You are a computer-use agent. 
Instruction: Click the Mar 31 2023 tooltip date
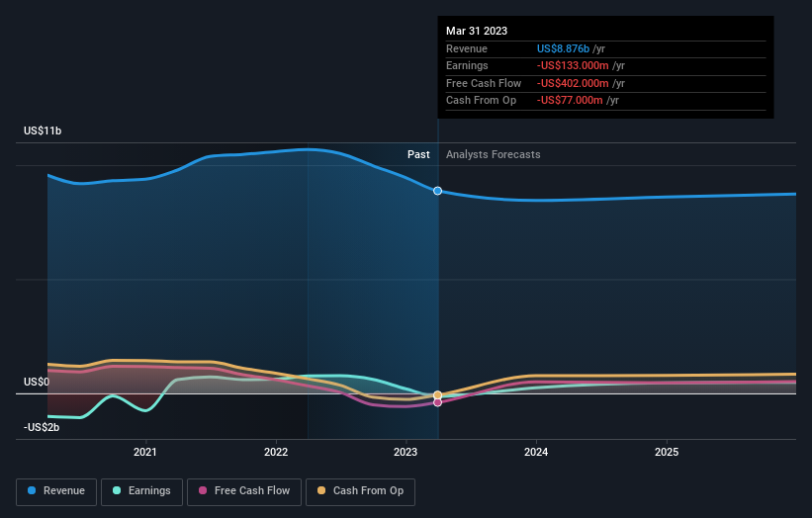[x=477, y=31]
